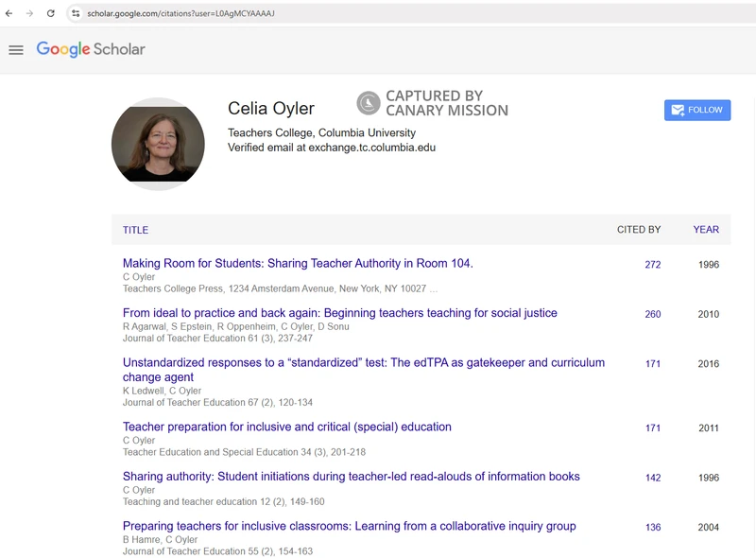Open the hamburger menu next to the Google Scholar logo
Viewport: 756px width, 558px height.
click(x=16, y=50)
